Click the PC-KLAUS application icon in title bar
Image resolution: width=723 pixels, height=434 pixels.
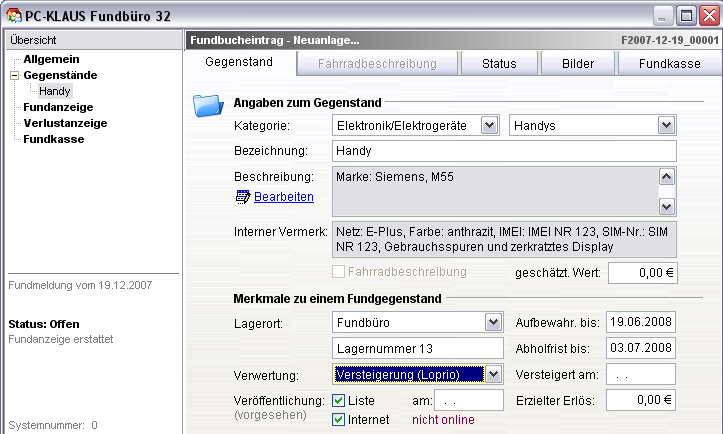pyautogui.click(x=13, y=14)
